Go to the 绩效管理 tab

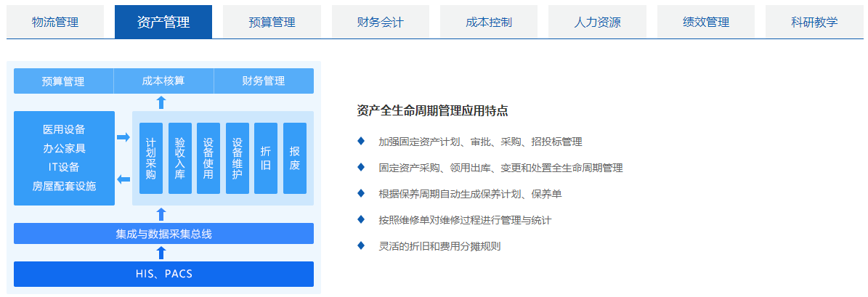(706, 22)
